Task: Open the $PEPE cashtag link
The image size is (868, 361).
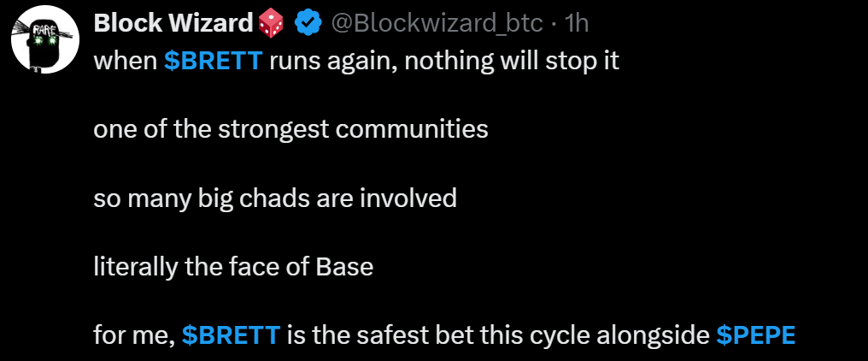Action: (x=755, y=335)
